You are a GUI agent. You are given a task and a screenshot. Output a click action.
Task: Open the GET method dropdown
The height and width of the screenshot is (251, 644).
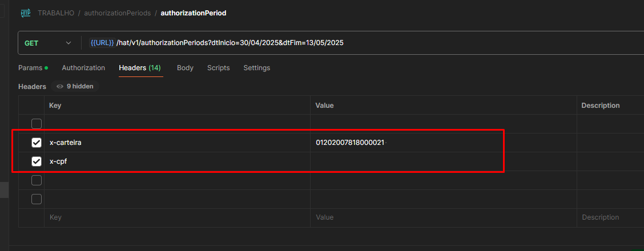tap(49, 43)
